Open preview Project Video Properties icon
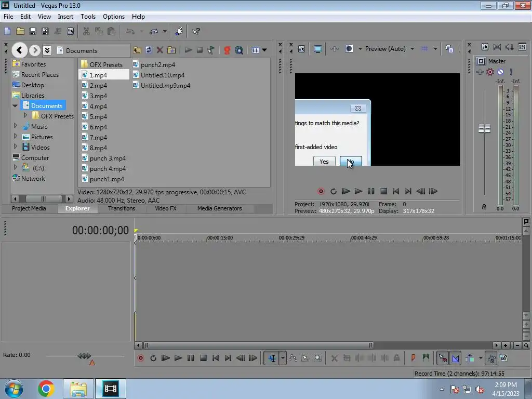This screenshot has width=532, height=399. coord(301,49)
